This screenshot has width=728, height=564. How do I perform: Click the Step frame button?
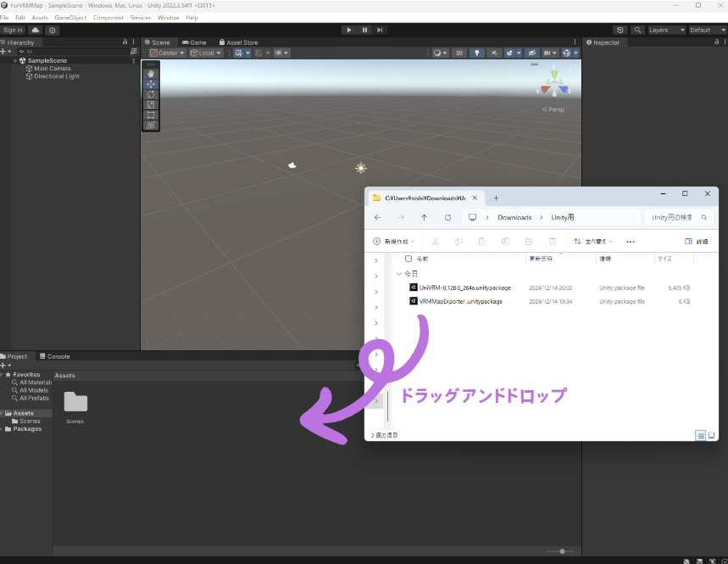tap(380, 31)
